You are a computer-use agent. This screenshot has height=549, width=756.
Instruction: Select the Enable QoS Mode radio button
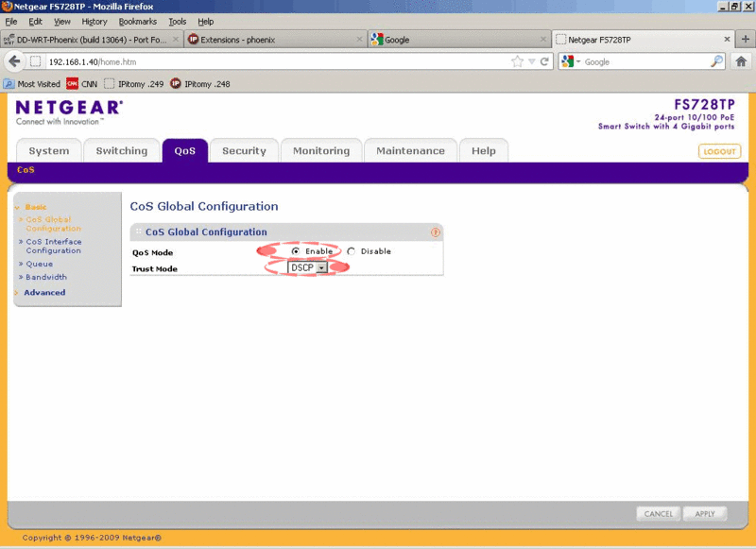pyautogui.click(x=296, y=251)
